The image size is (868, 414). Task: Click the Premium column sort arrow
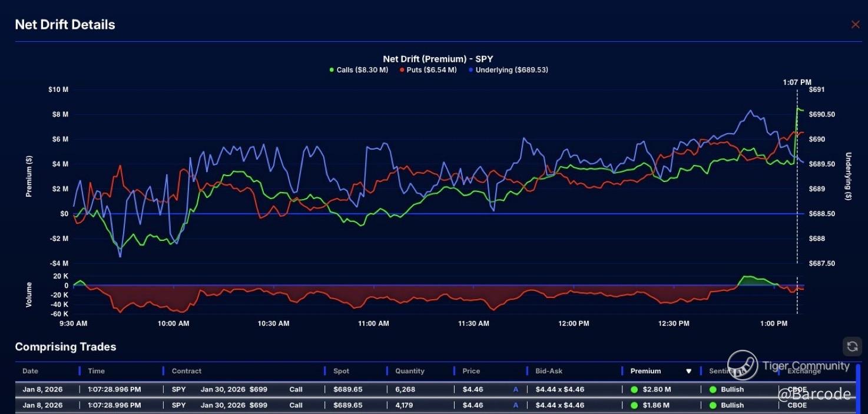pyautogui.click(x=688, y=372)
